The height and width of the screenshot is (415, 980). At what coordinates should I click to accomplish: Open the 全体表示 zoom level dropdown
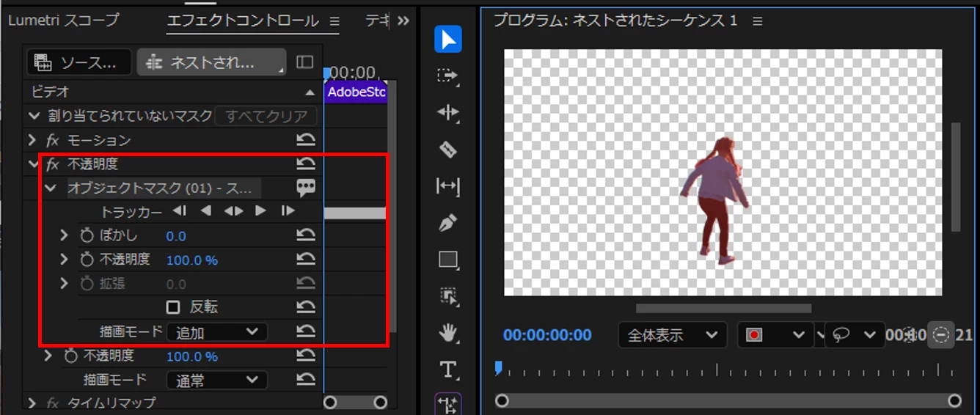pyautogui.click(x=673, y=335)
